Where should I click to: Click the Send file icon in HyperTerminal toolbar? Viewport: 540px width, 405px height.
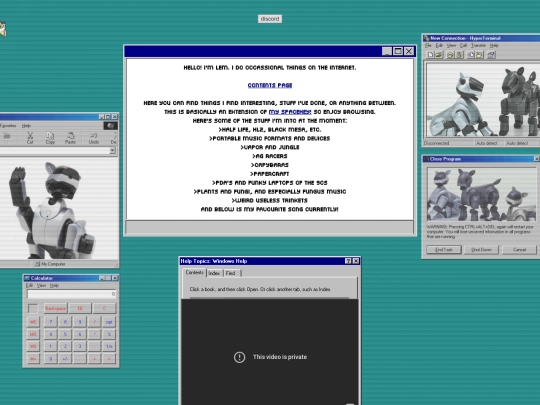471,54
